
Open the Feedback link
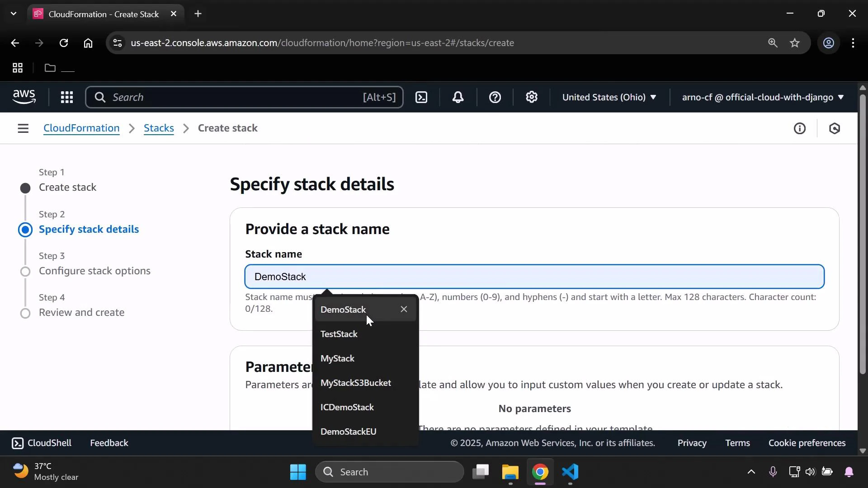[x=108, y=443]
